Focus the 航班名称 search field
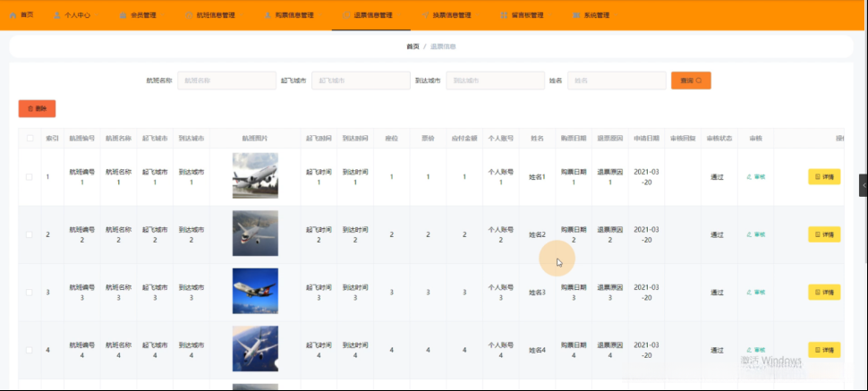This screenshot has width=868, height=391. [x=226, y=81]
